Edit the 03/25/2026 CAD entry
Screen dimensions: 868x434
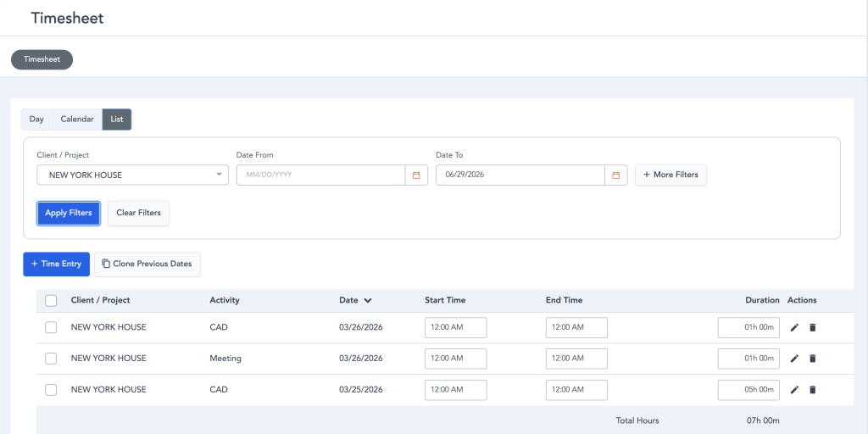pyautogui.click(x=794, y=390)
